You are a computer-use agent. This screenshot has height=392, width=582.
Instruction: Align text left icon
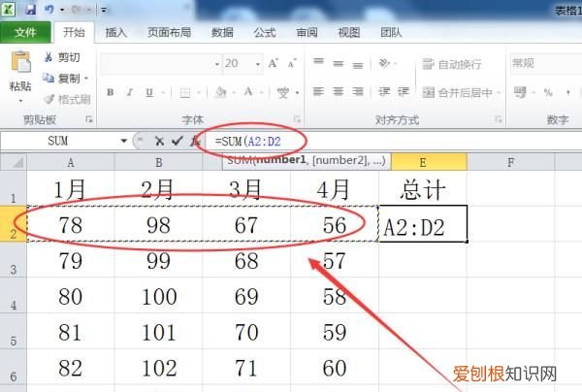click(x=318, y=91)
